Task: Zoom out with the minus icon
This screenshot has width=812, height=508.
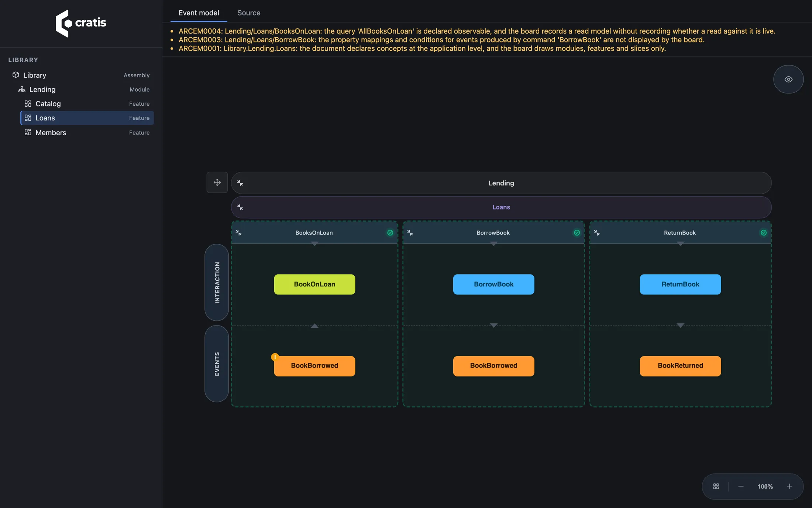Action: click(741, 486)
